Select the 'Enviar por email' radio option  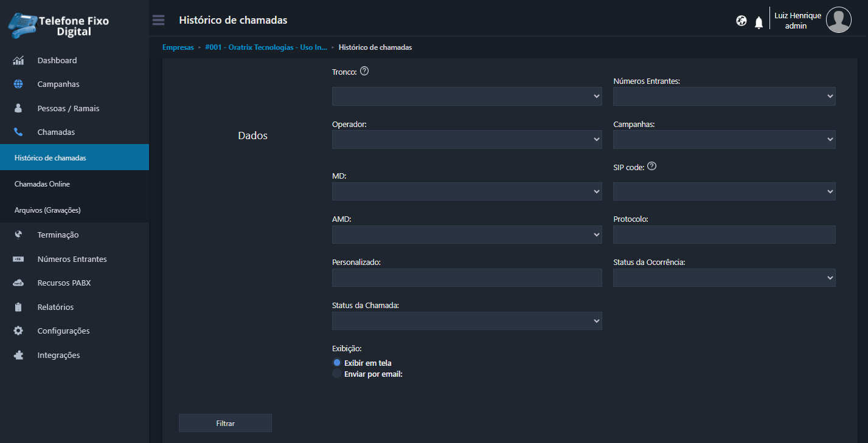point(337,374)
